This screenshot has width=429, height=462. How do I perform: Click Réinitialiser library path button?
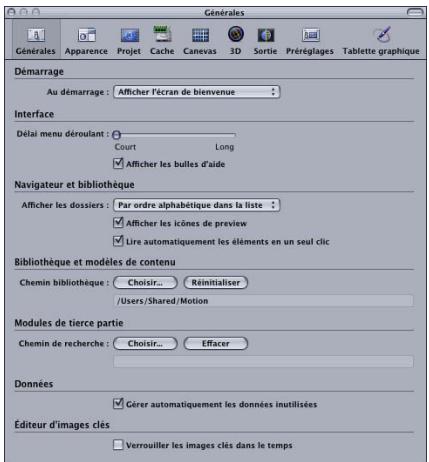(x=216, y=282)
